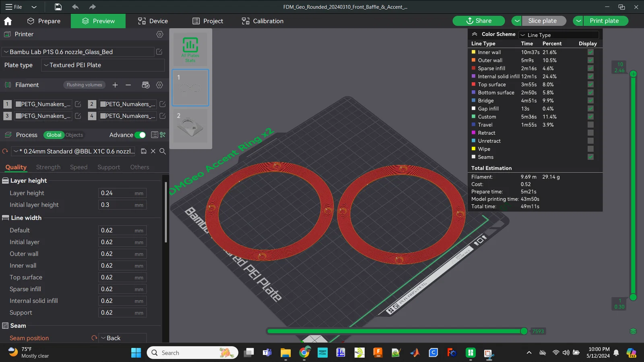Image resolution: width=644 pixels, height=362 pixels.
Task: Switch to the Calibration tab
Action: [262, 21]
